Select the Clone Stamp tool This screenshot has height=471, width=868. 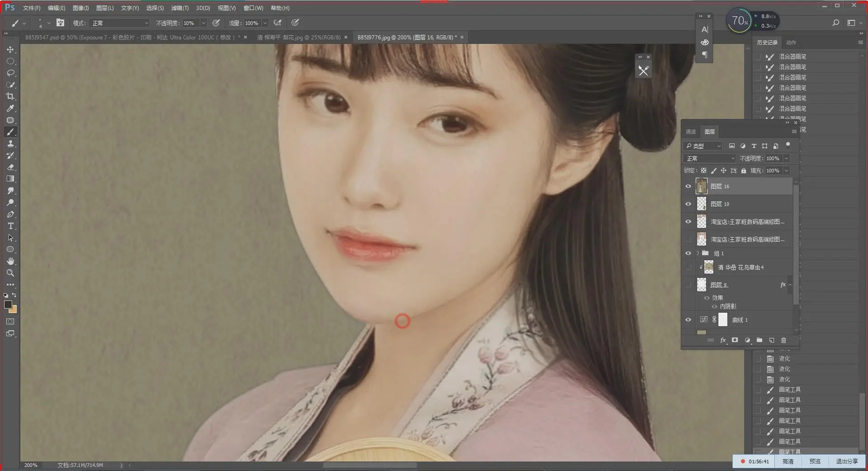(x=10, y=143)
